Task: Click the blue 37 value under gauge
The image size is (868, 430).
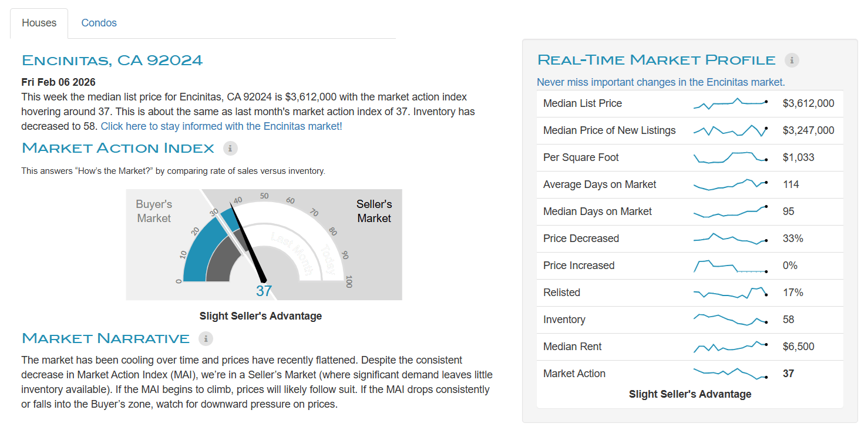Action: [x=264, y=291]
